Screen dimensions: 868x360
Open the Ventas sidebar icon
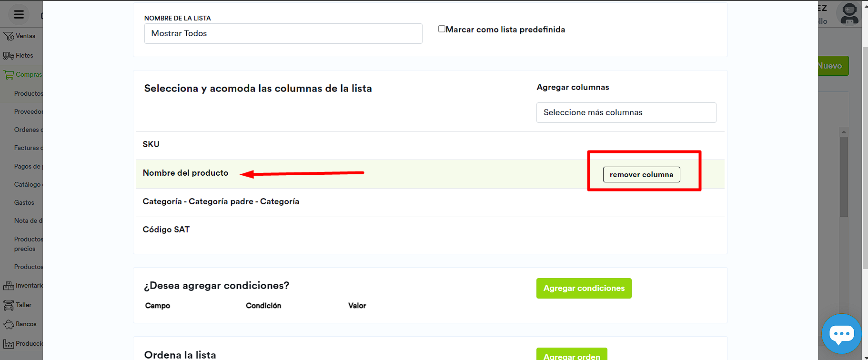(9, 36)
